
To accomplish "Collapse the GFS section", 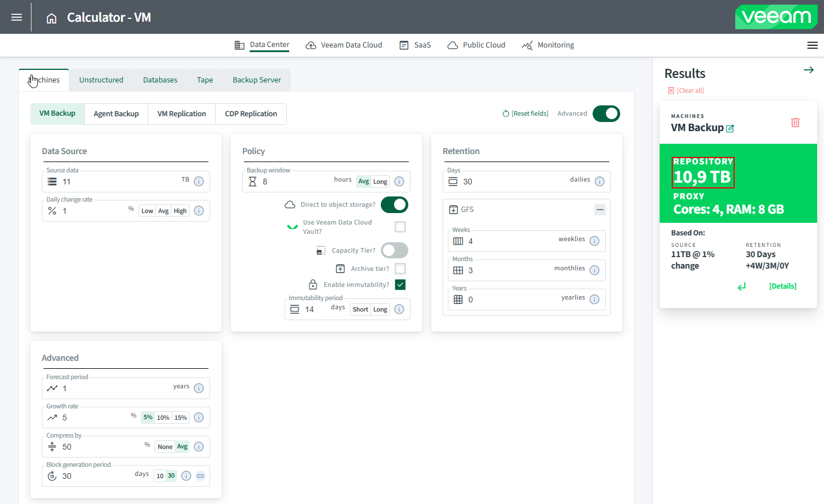I will pos(600,210).
